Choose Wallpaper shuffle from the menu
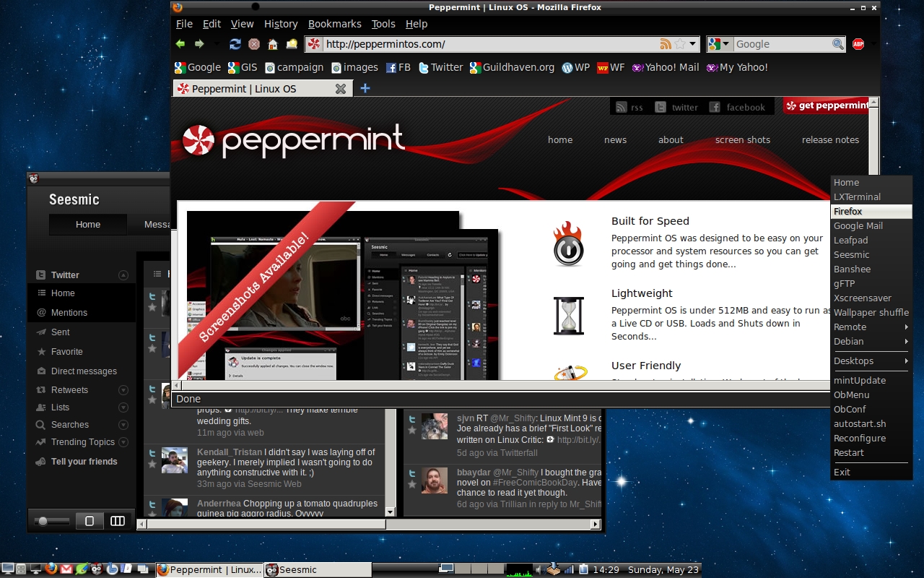The width and height of the screenshot is (924, 578). [871, 313]
